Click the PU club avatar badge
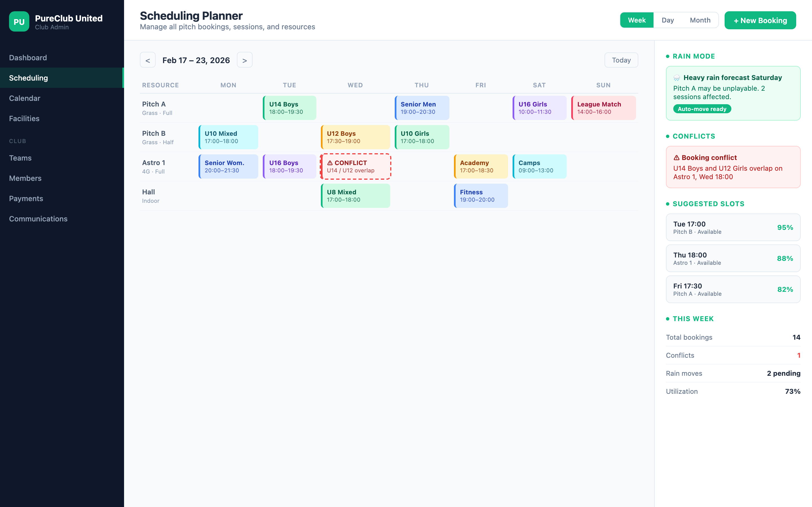 (19, 21)
